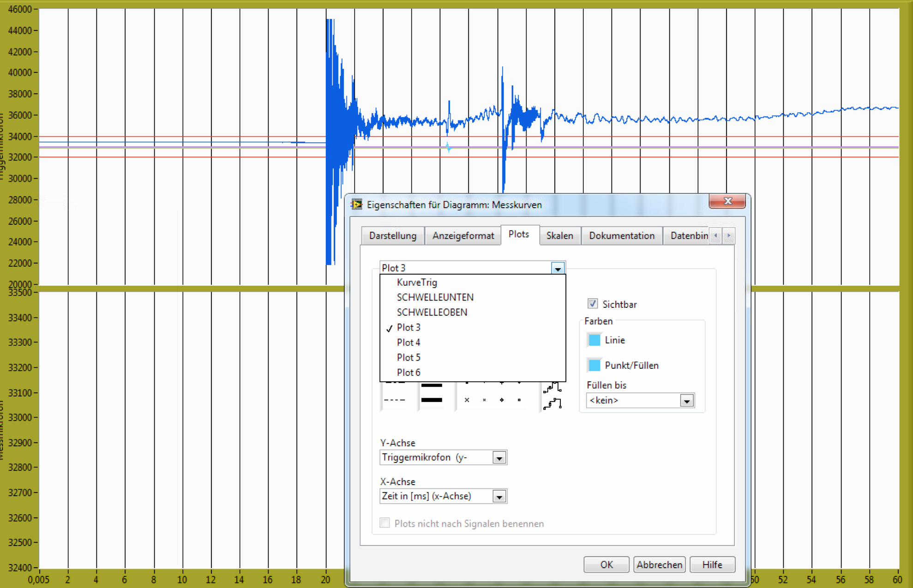Pick the large X point style
913x588 pixels.
[467, 400]
